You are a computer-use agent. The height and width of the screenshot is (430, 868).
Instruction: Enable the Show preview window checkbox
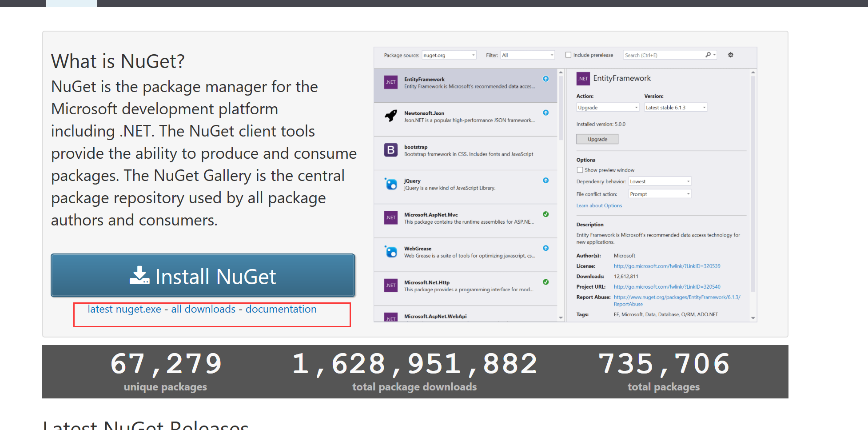(x=580, y=170)
